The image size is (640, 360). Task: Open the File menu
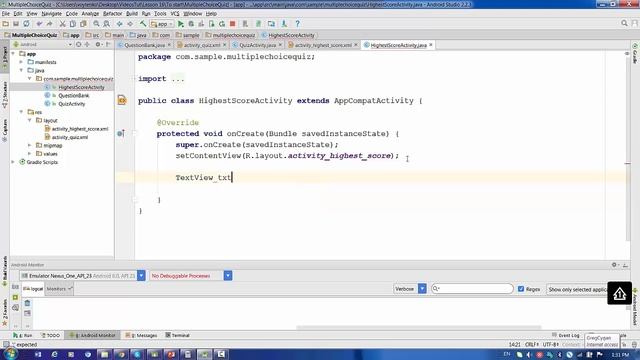coord(6,13)
